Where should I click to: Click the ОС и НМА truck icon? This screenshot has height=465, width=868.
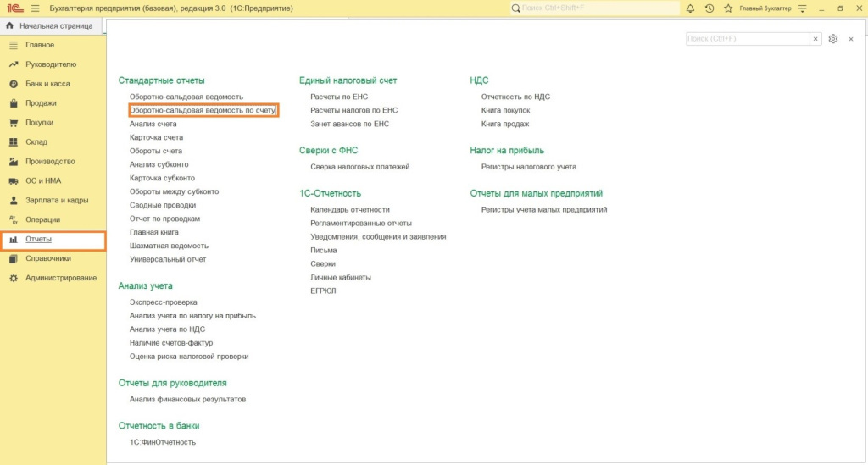pos(14,180)
